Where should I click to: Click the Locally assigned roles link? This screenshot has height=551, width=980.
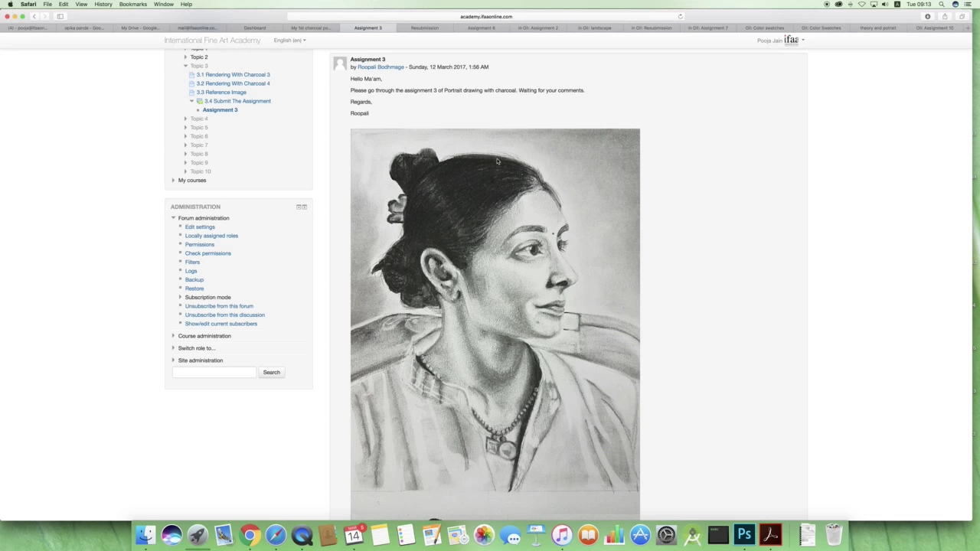pos(211,236)
